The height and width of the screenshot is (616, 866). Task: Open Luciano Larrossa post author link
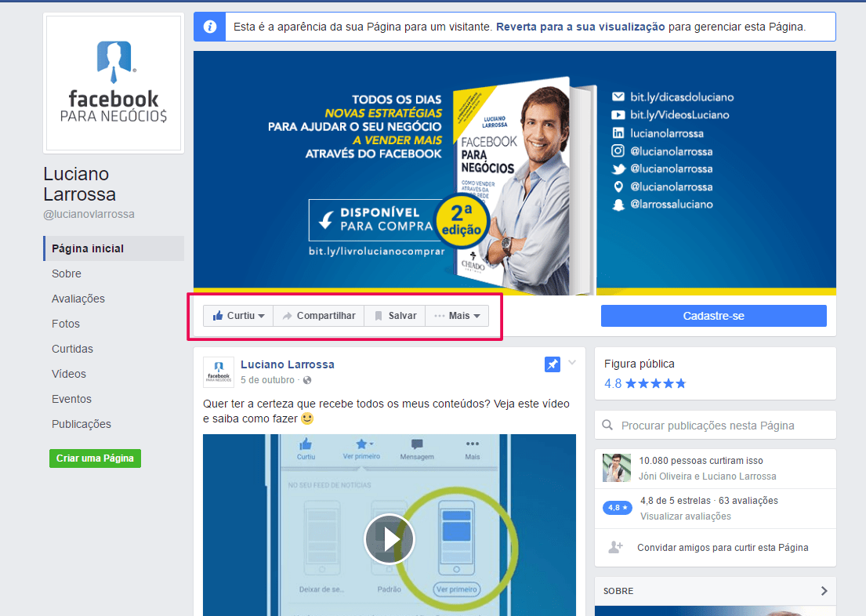(287, 364)
